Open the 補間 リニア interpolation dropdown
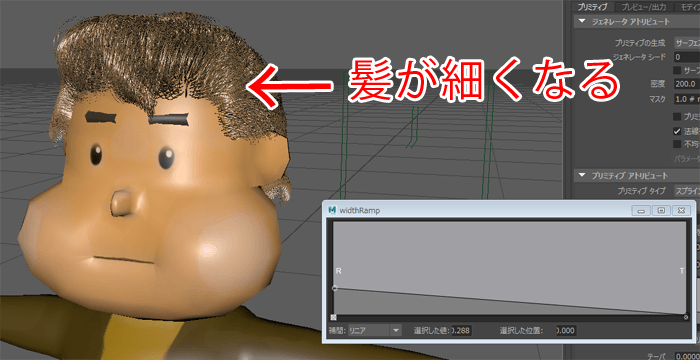The image size is (700, 360). click(x=375, y=331)
